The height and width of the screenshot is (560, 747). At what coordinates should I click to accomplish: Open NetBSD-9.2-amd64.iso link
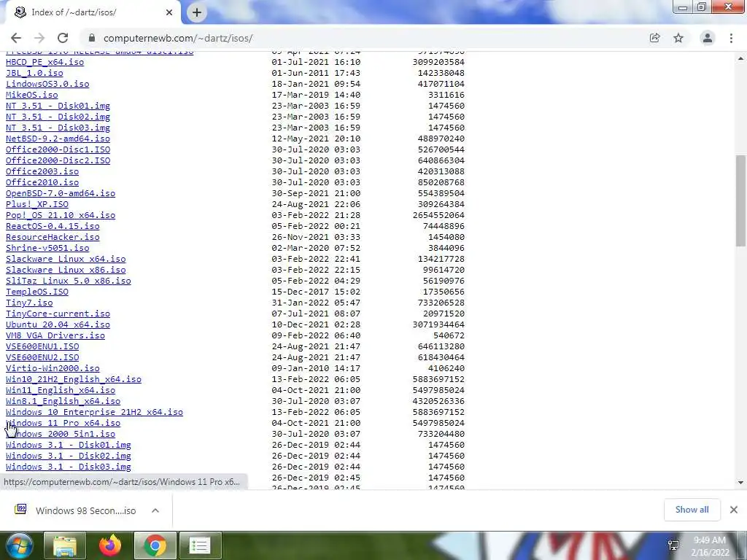(58, 139)
